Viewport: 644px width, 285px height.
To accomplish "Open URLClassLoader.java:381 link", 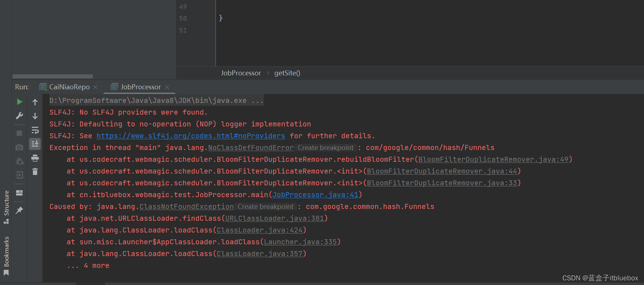I will (274, 219).
